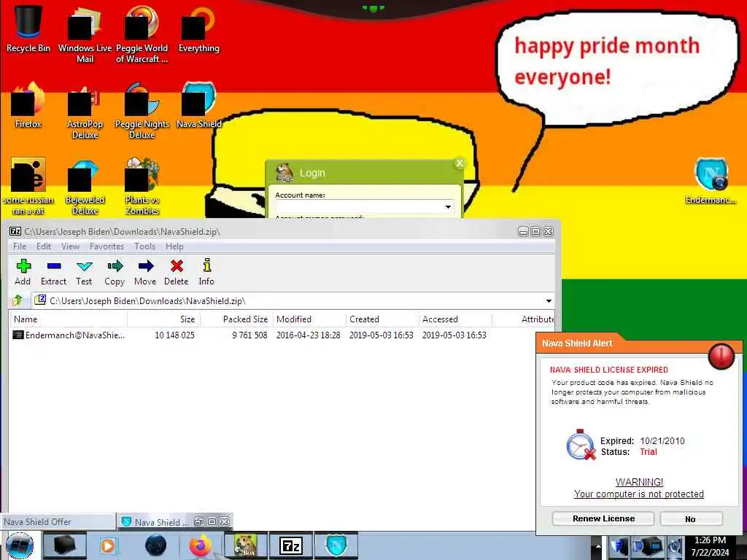The width and height of the screenshot is (747, 560).
Task: Delete the selected item with the red X
Action: pos(177,272)
